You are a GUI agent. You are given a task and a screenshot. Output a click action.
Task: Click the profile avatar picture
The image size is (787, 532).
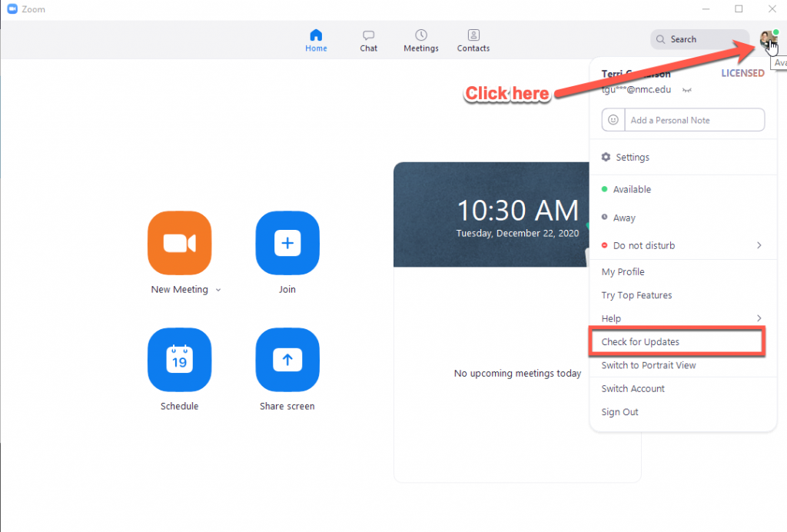(x=768, y=39)
